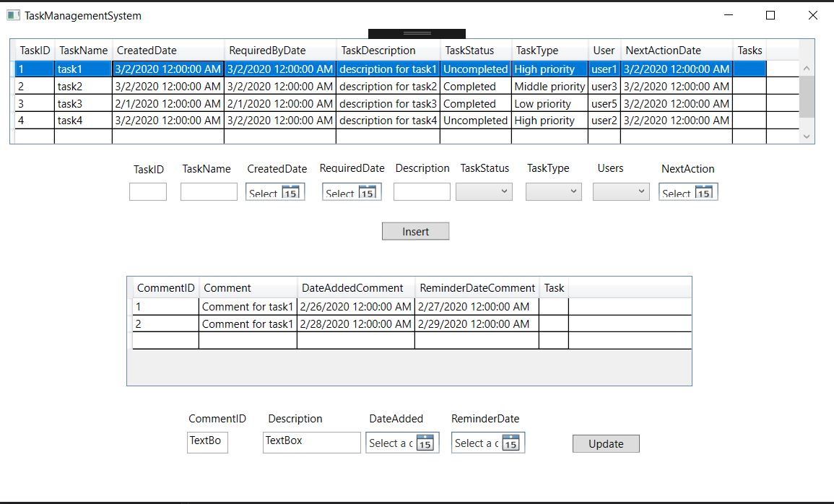
Task: Click the scrollbar up arrow on task grid
Action: pyautogui.click(x=806, y=69)
